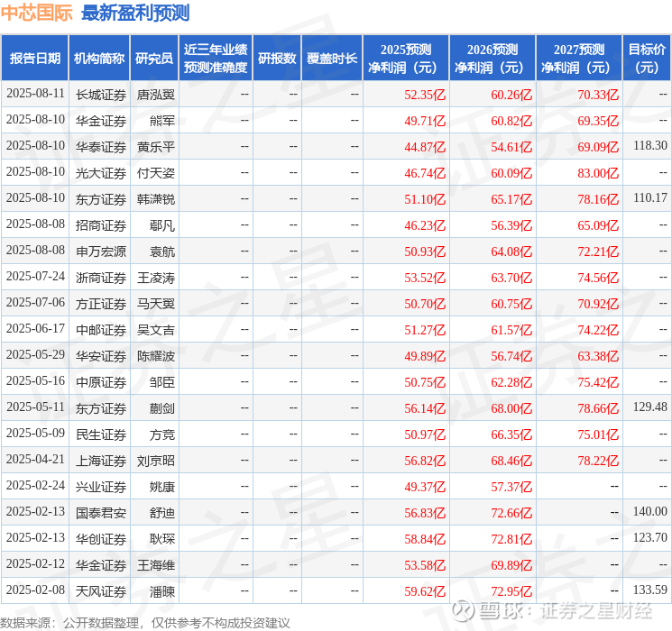
Task: Click the 数据来源 disclaimer footer text
Action: (145, 623)
